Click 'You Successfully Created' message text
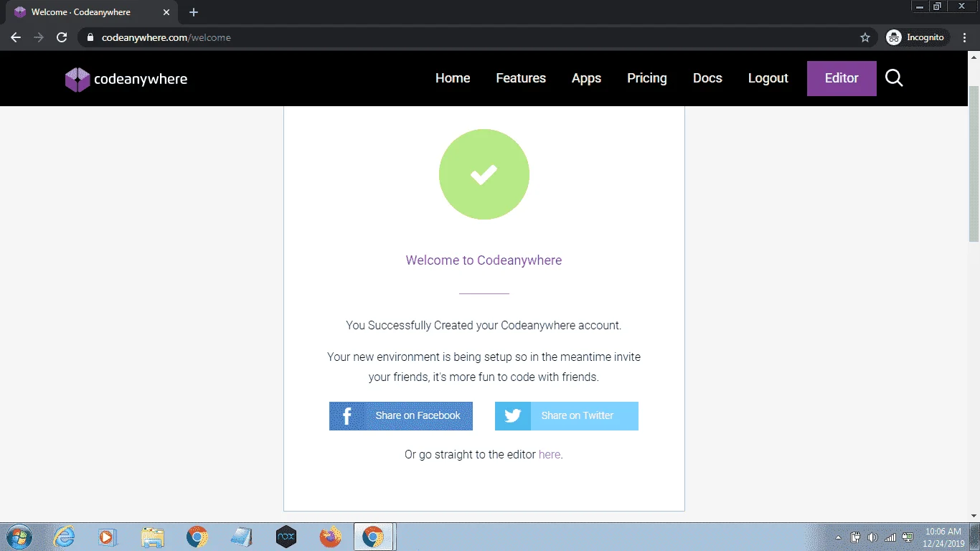 484,325
